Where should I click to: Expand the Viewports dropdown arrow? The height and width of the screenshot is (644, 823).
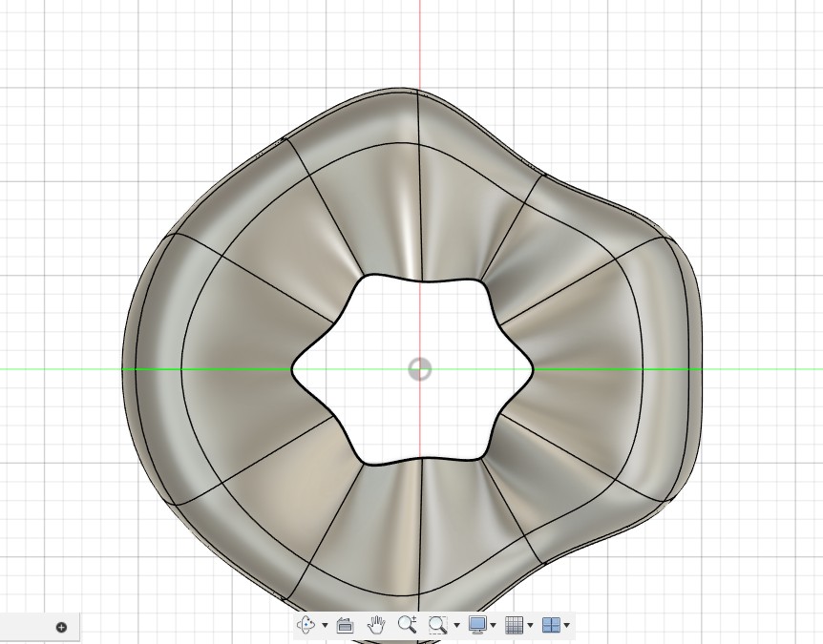click(567, 626)
